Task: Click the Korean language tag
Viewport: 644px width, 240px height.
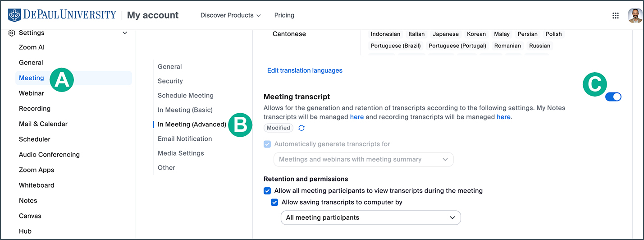Action: [476, 34]
